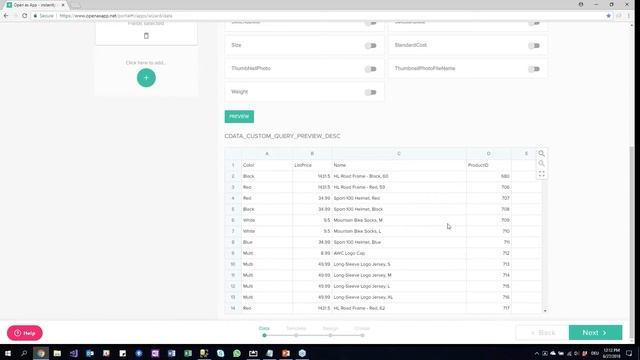Reload the browser page
The image size is (640, 360).
24,16
